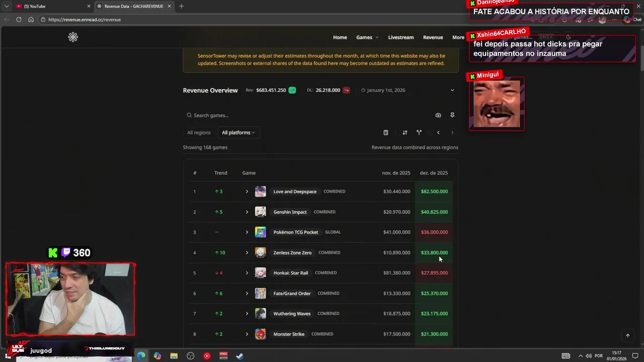644x362 pixels.
Task: Collapse the Revenue Overview section chevron
Action: (x=452, y=90)
